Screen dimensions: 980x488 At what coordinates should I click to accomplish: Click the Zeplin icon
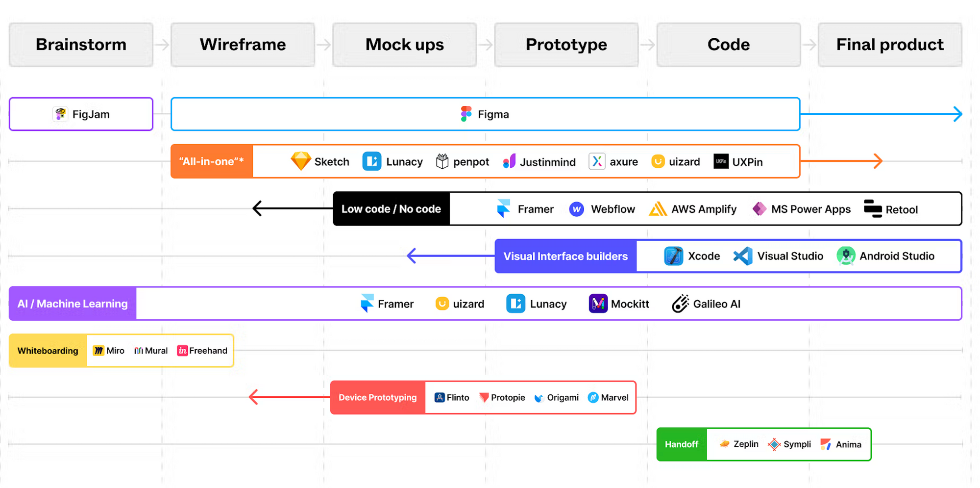click(x=724, y=444)
